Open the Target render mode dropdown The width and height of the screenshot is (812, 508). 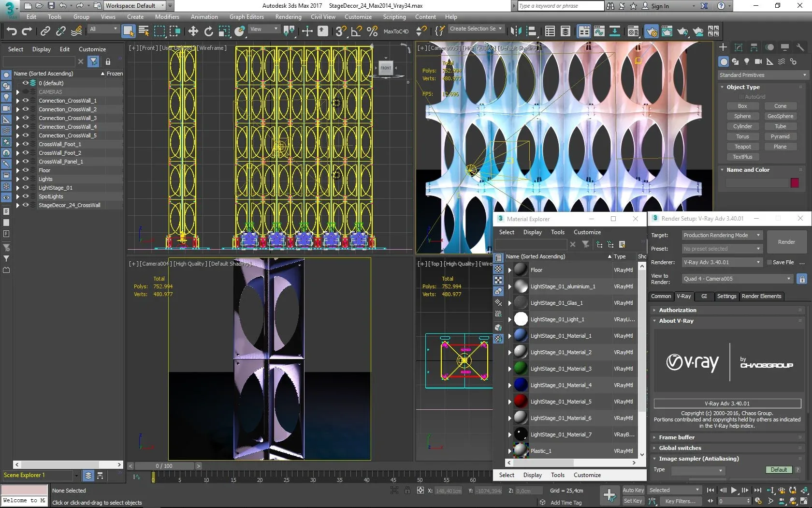722,235
